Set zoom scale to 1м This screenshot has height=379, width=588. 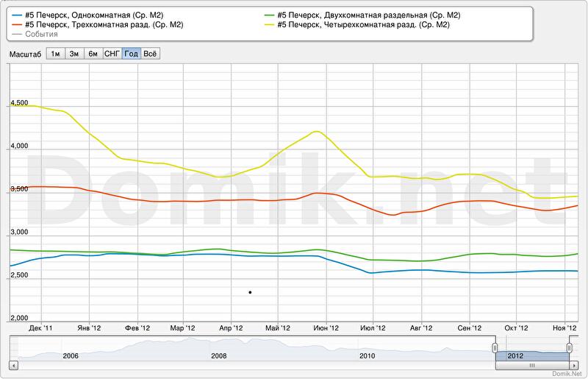pyautogui.click(x=56, y=54)
